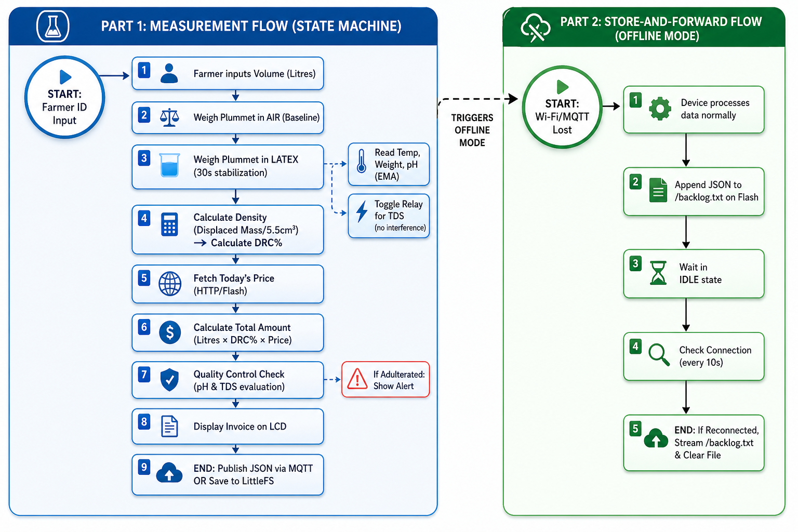Click the lightning bolt icon in Toggle Relay box
The image size is (798, 532).
pos(362,211)
